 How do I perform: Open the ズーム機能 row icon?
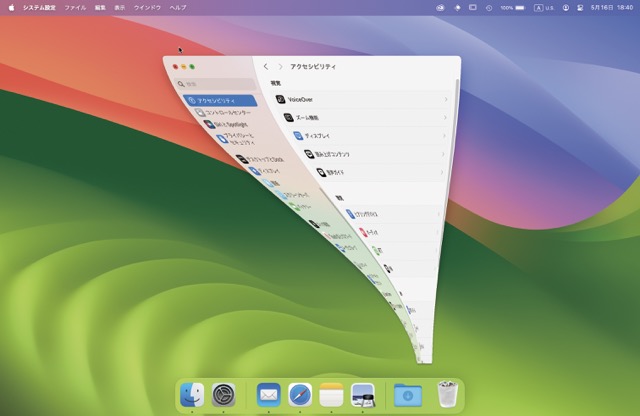tap(289, 118)
